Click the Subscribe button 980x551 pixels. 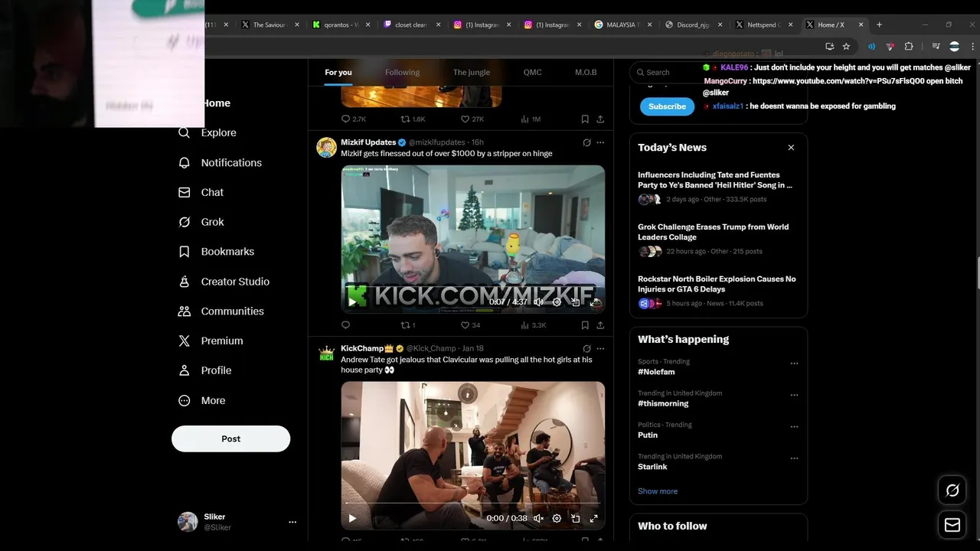pyautogui.click(x=667, y=106)
